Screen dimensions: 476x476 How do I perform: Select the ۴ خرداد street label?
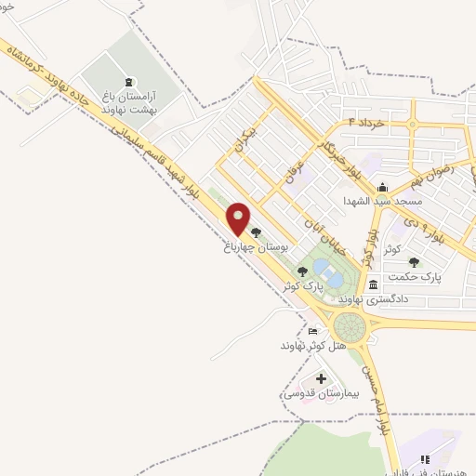click(x=366, y=123)
